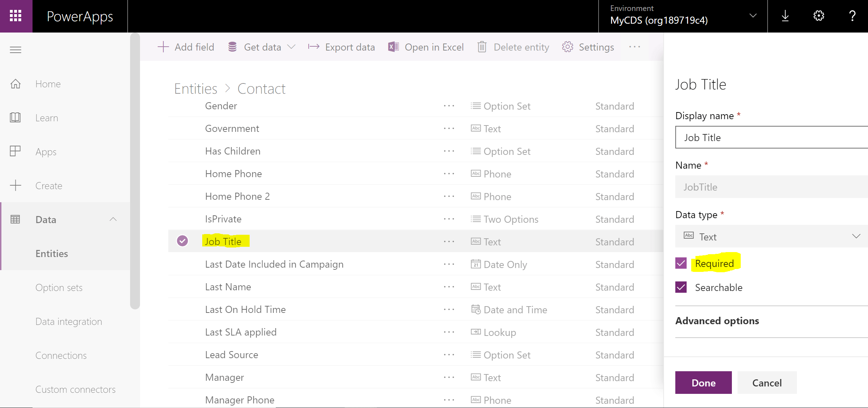The height and width of the screenshot is (408, 868).
Task: Click the Delete entity trash icon
Action: [x=482, y=47]
